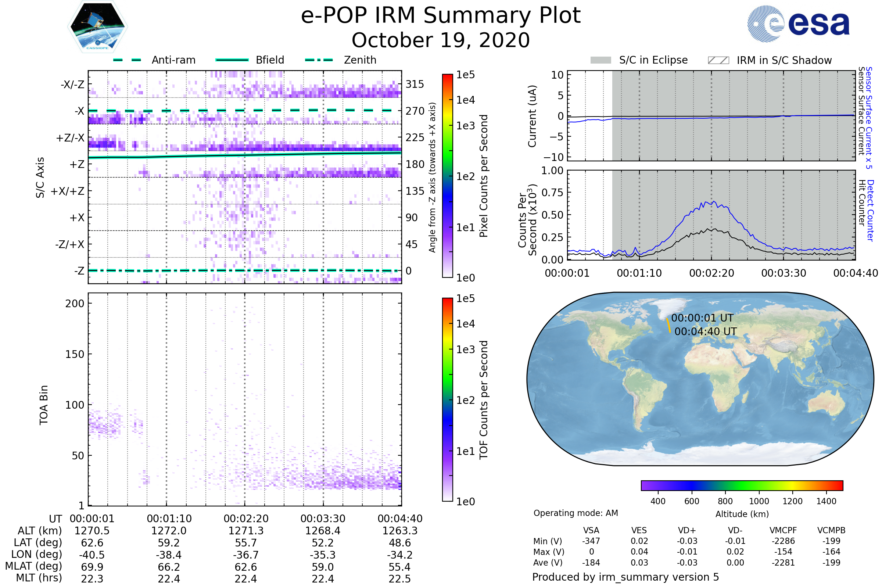Click the e-POP IRM Summary Plot title

point(441,16)
